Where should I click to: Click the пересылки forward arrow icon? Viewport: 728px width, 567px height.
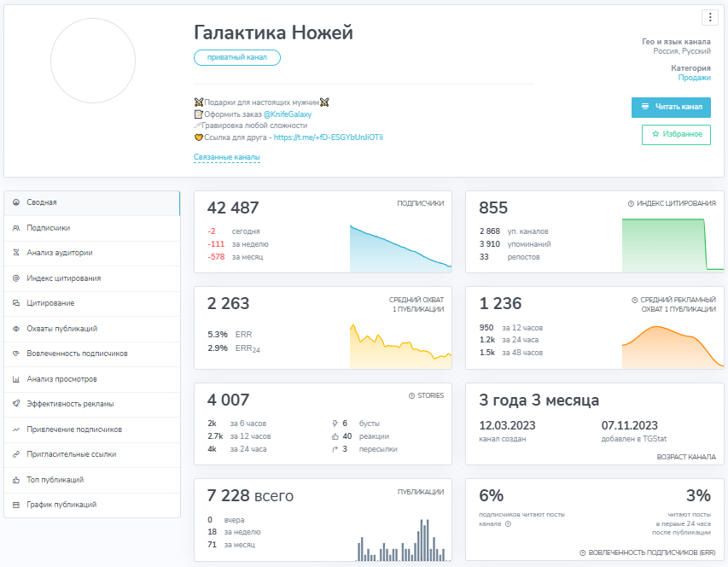(x=335, y=449)
